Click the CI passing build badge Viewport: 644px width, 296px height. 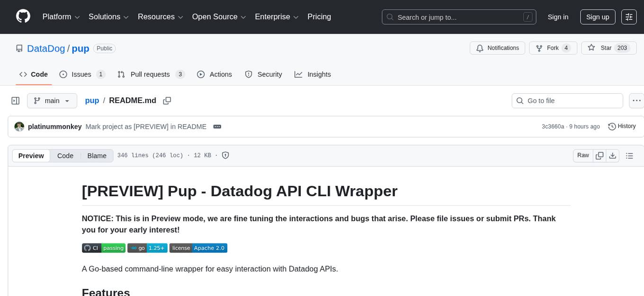coord(103,248)
